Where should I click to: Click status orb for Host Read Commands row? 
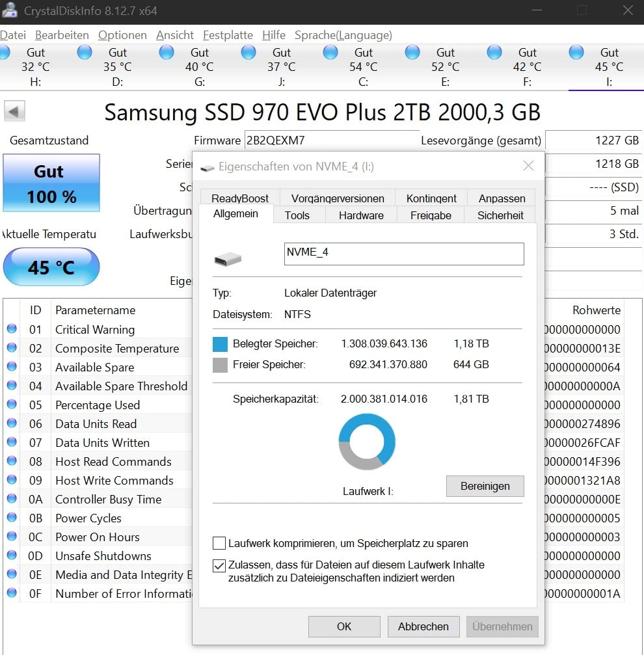click(x=12, y=461)
